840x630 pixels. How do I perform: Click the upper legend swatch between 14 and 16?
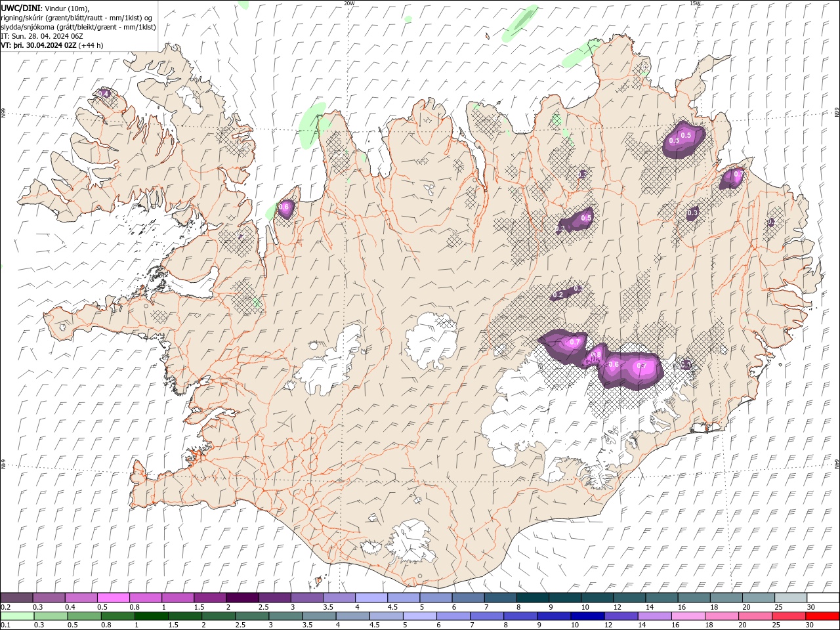pyautogui.click(x=661, y=598)
